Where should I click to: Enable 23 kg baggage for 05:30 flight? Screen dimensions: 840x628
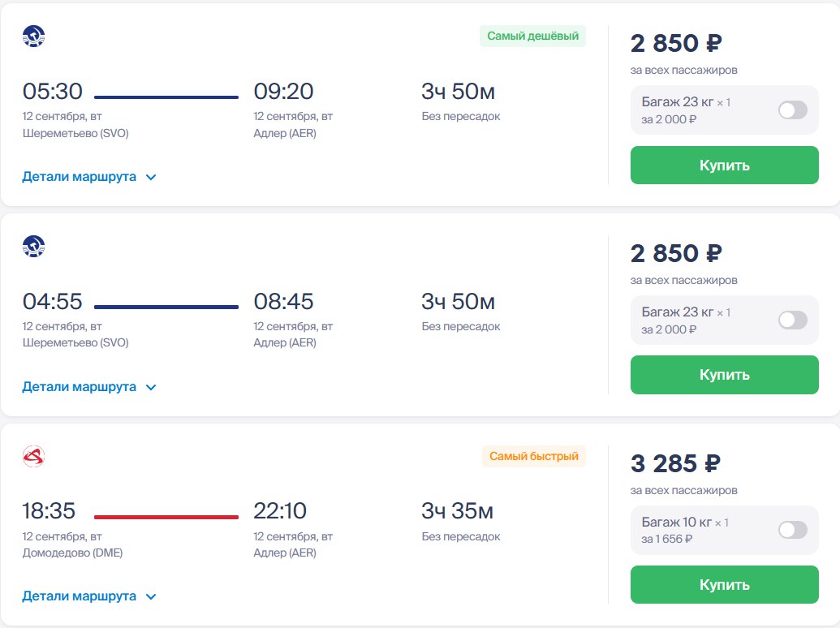pos(792,110)
